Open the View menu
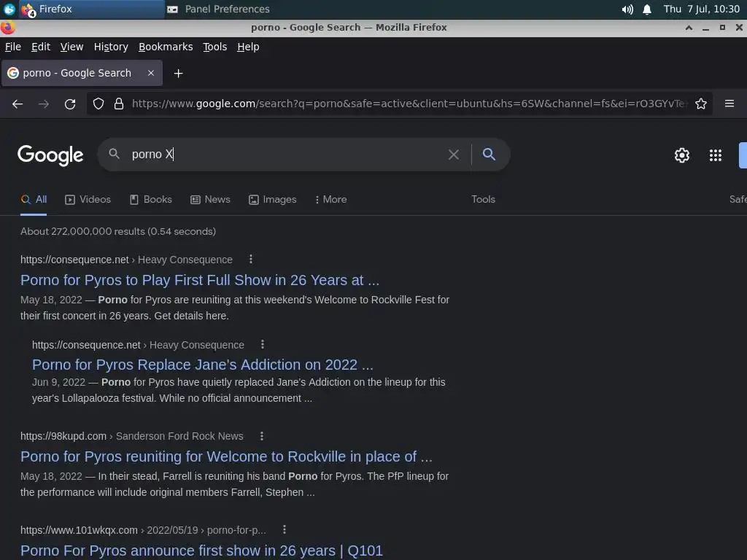The image size is (747, 560). (72, 47)
